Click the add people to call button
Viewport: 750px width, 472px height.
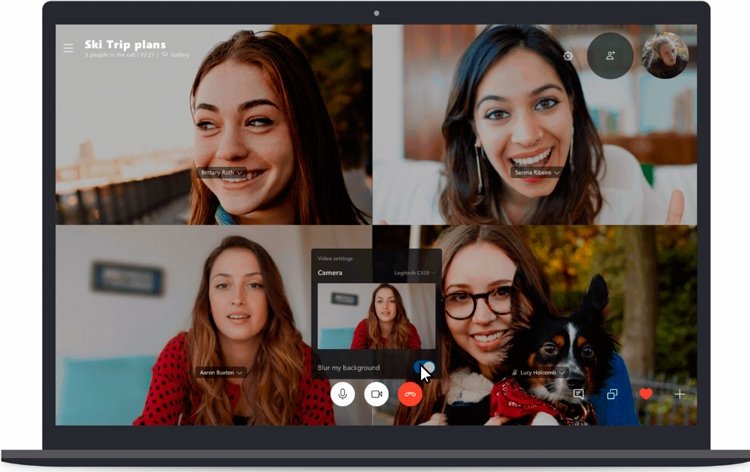pyautogui.click(x=610, y=55)
